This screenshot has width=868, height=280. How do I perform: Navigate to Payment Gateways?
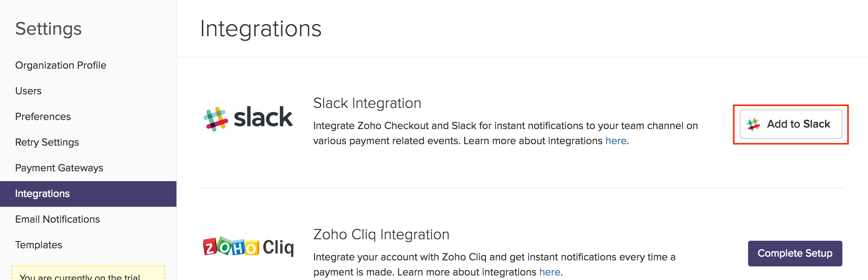tap(59, 168)
